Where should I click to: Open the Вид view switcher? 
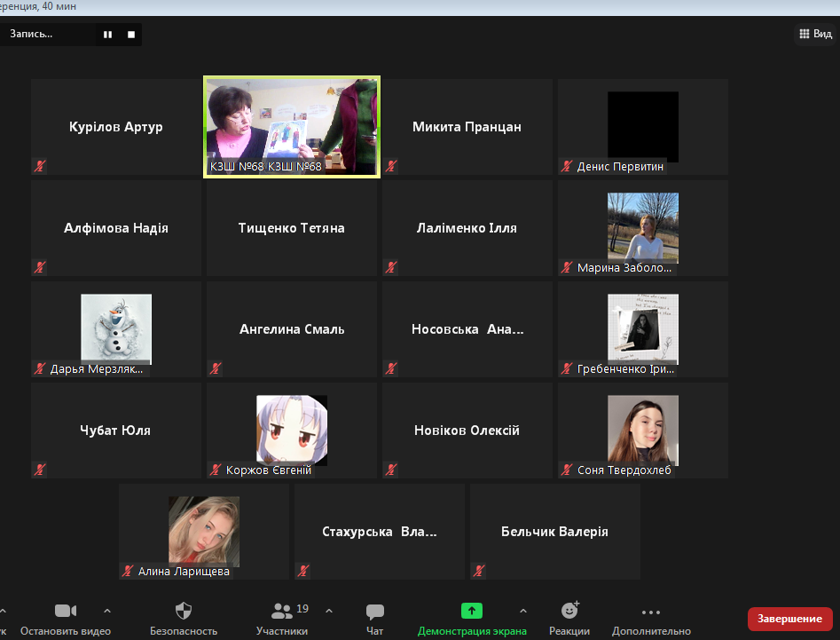coord(815,34)
